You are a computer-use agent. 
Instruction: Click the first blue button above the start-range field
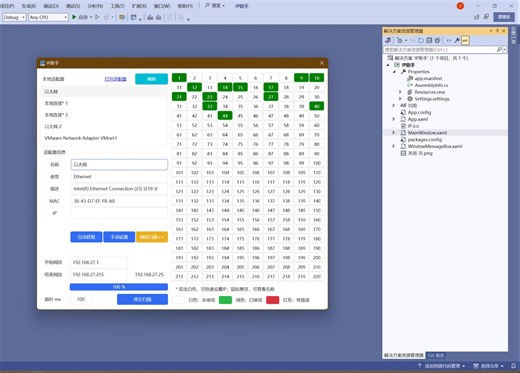click(x=86, y=237)
